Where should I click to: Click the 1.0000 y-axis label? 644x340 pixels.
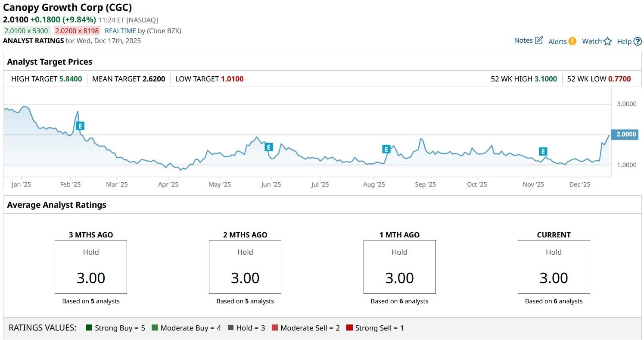point(626,165)
